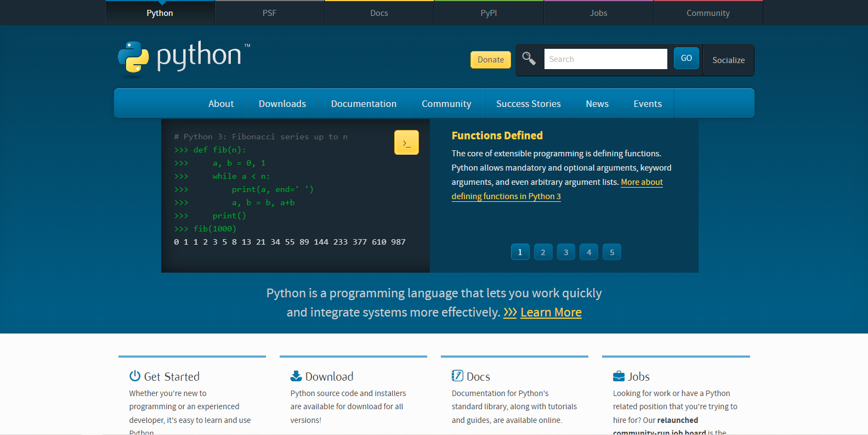Viewport: 868px width, 435px height.
Task: Click the Docs section heading
Action: pyautogui.click(x=478, y=376)
